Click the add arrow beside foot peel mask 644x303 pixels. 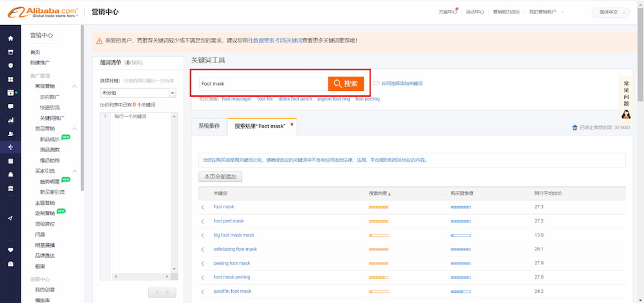(203, 221)
